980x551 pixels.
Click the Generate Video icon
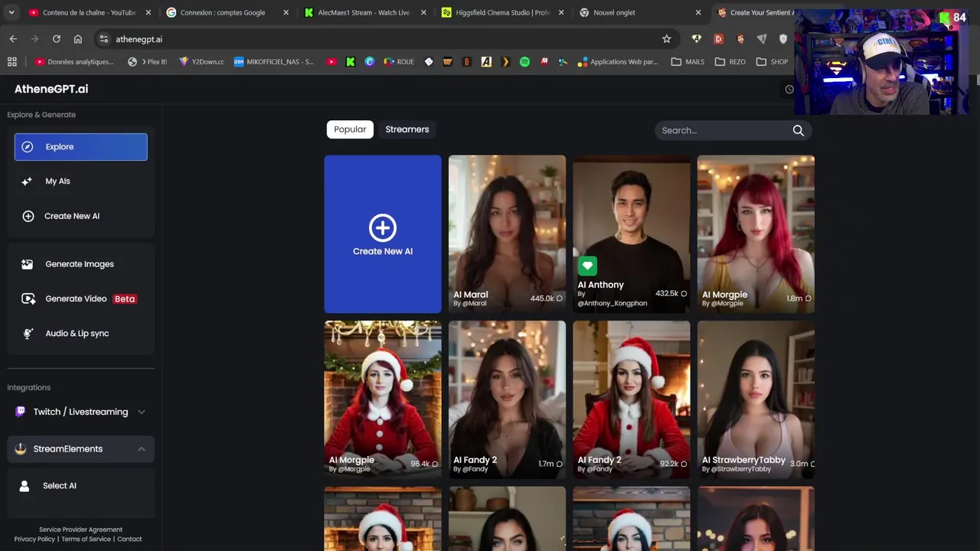28,299
